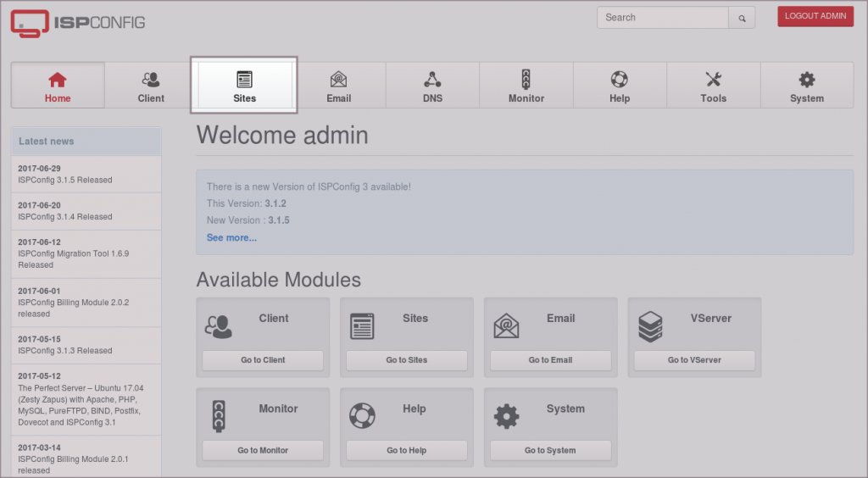
Task: Click the Go to Client button
Action: pyautogui.click(x=263, y=360)
